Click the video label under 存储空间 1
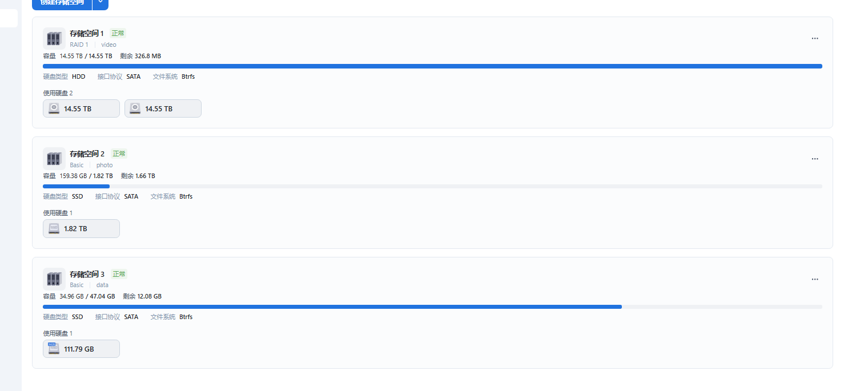 (x=108, y=45)
